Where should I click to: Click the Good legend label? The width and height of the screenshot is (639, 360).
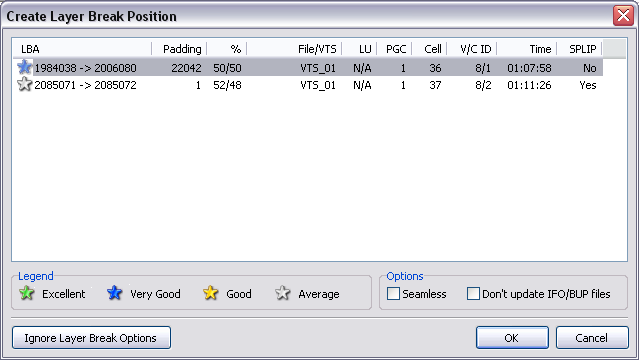tap(239, 294)
